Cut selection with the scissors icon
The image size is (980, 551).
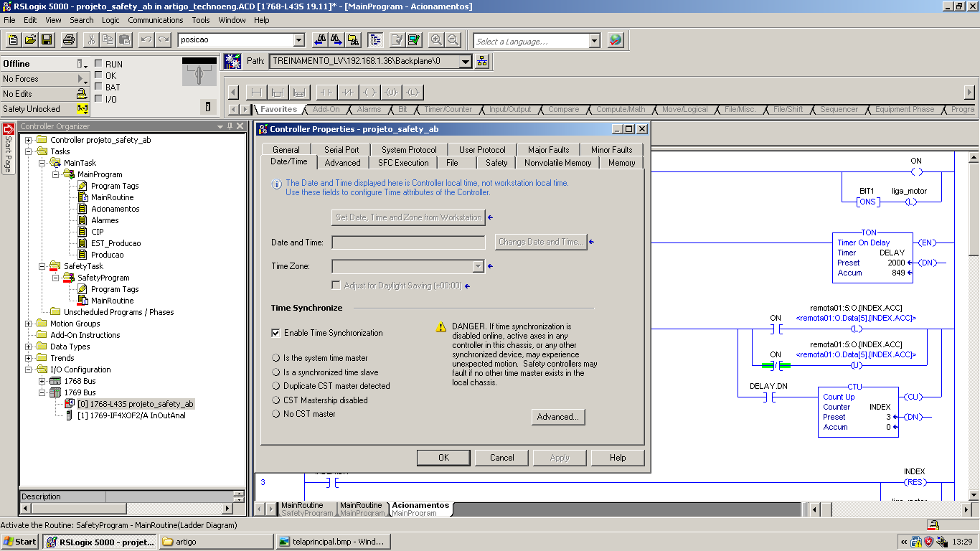(92, 40)
